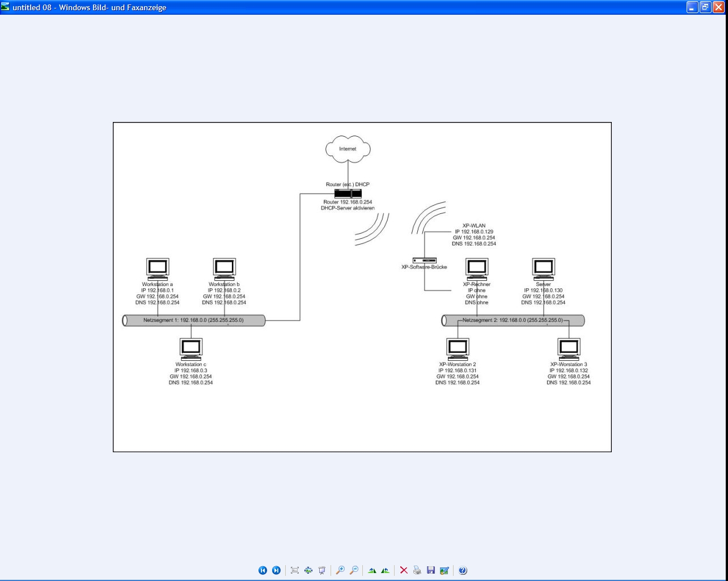Print the network diagram image
The width and height of the screenshot is (728, 581).
point(417,570)
